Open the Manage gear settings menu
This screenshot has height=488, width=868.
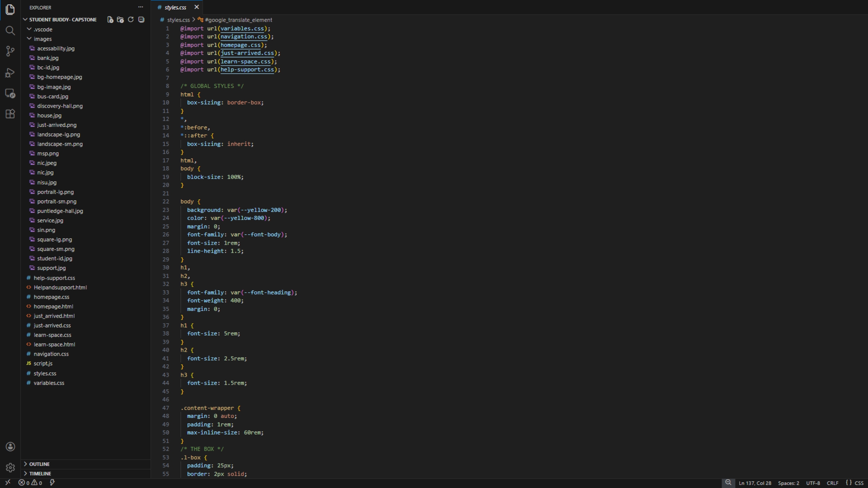(10, 468)
